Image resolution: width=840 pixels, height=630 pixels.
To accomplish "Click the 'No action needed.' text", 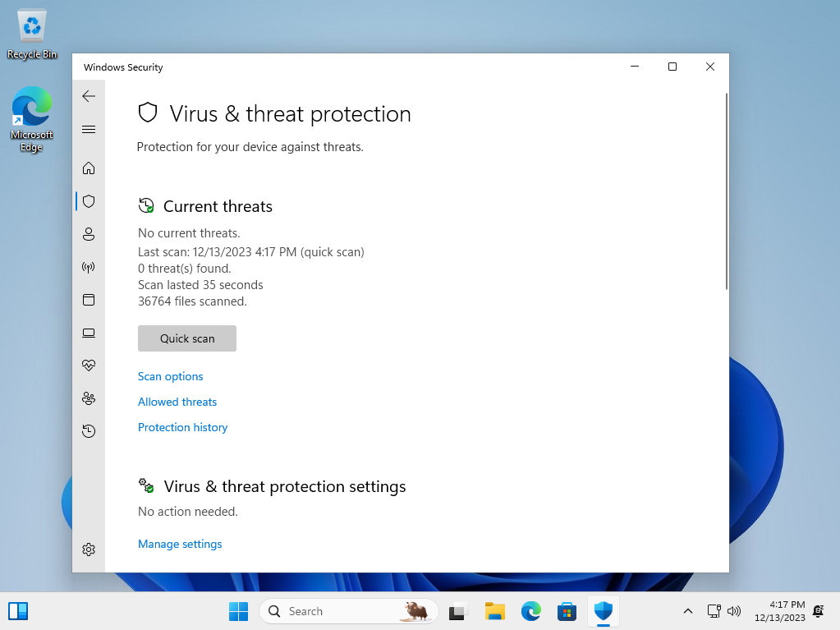I will tap(188, 512).
